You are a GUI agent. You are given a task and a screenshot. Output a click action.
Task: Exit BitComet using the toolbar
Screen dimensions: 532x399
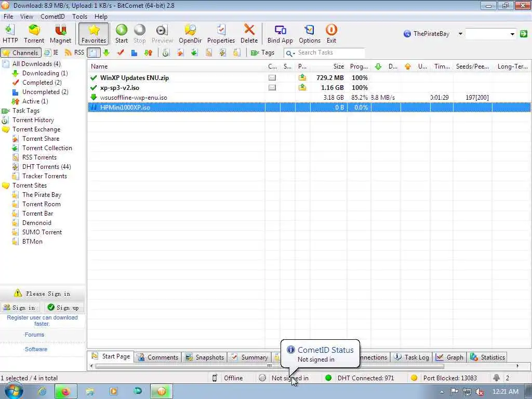click(x=331, y=34)
